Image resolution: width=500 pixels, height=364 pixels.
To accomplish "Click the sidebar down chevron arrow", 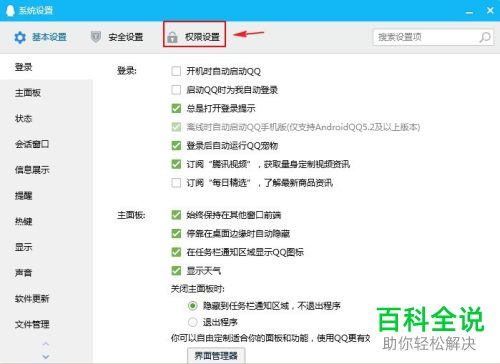I will [46, 356].
